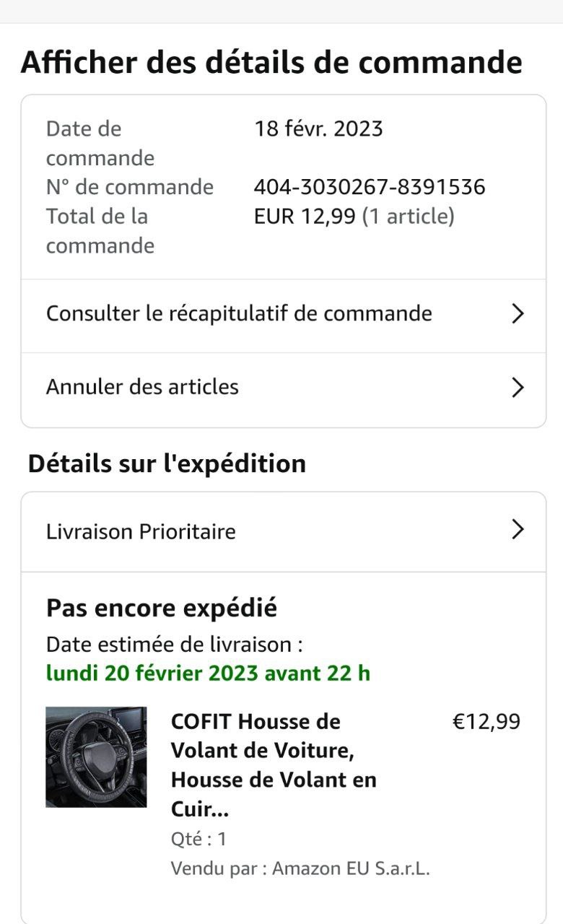563x924 pixels.
Task: Open the Livraison Prioritaire details
Action: [x=141, y=532]
